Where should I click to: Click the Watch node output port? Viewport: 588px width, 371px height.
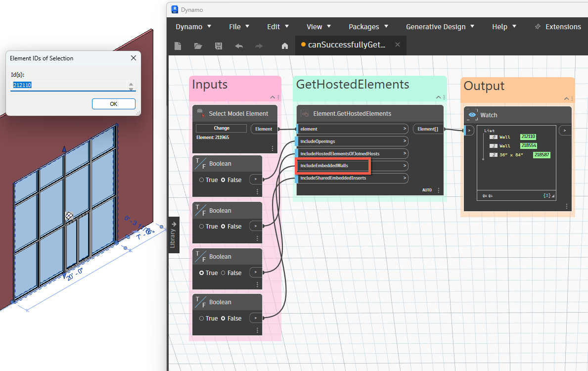click(x=565, y=131)
